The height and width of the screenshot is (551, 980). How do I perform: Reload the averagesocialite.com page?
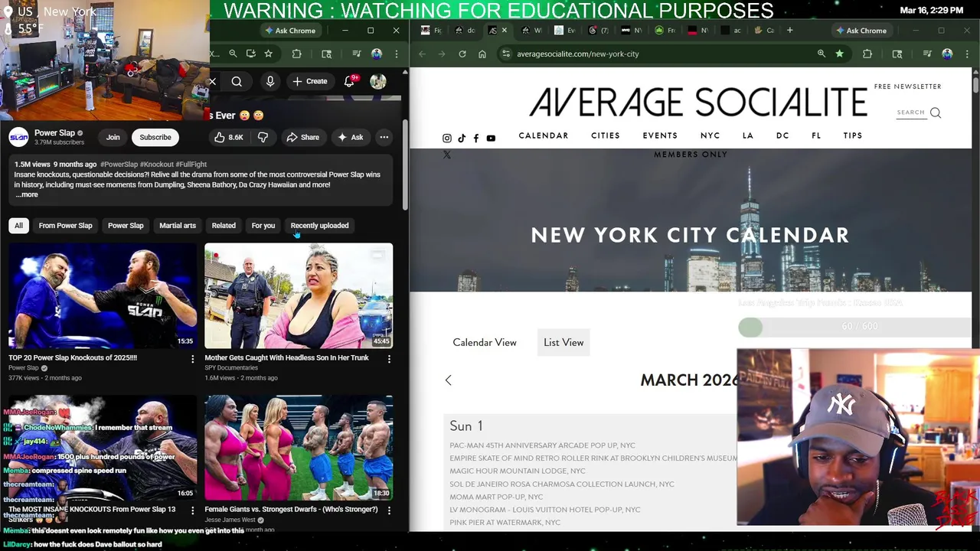coord(462,54)
